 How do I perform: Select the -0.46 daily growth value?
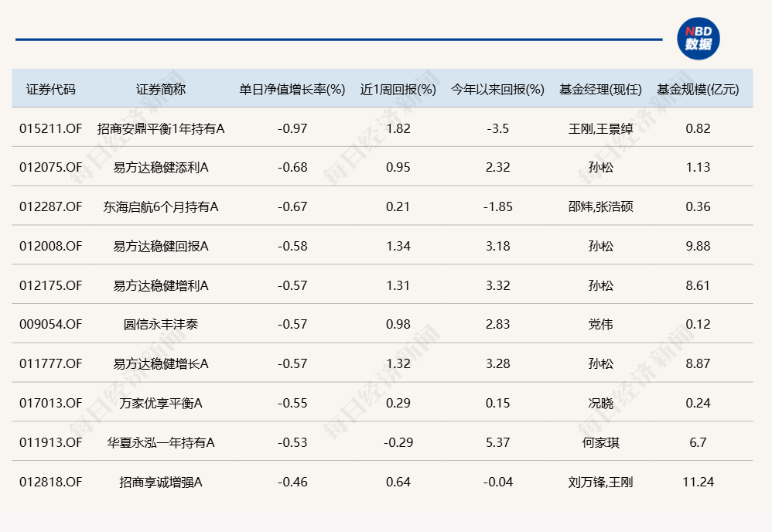[x=292, y=482]
